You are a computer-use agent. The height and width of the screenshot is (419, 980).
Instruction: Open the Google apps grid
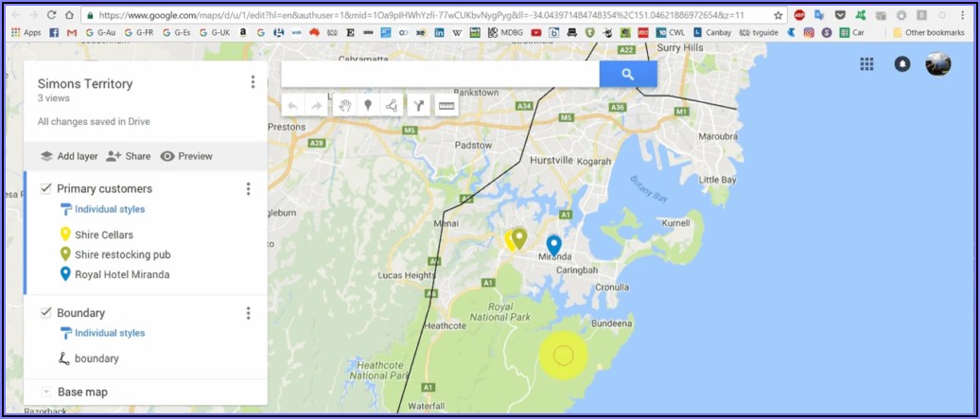866,64
